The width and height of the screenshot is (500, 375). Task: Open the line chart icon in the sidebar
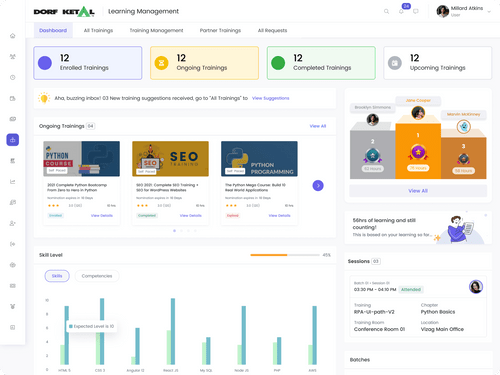click(13, 182)
